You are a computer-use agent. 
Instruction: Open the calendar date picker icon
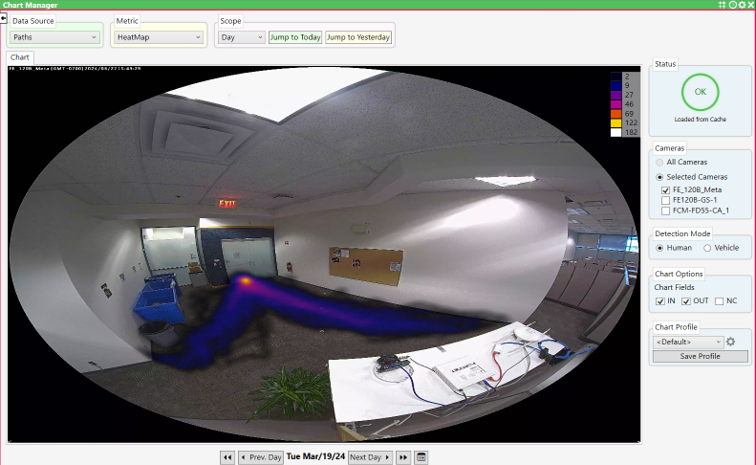click(421, 457)
